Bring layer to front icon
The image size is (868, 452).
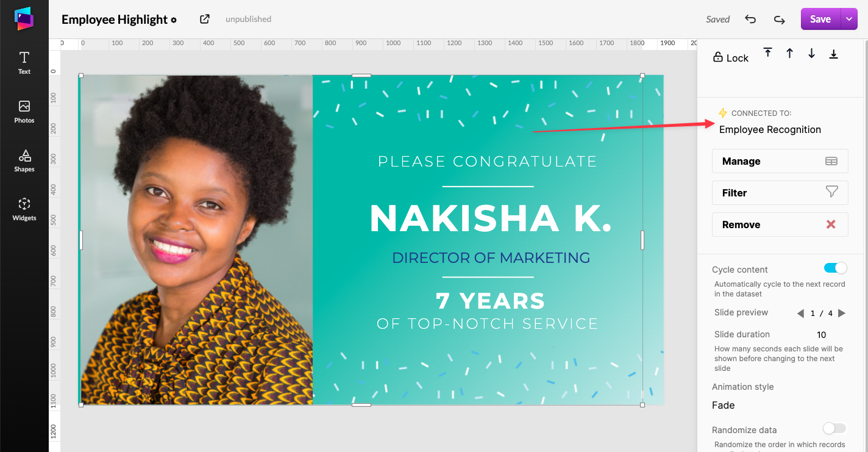tap(768, 53)
